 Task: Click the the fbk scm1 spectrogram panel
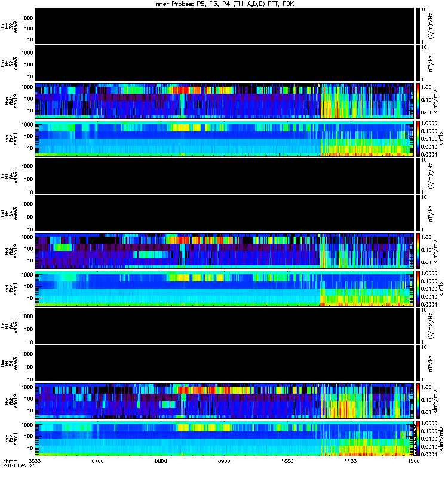click(x=225, y=439)
